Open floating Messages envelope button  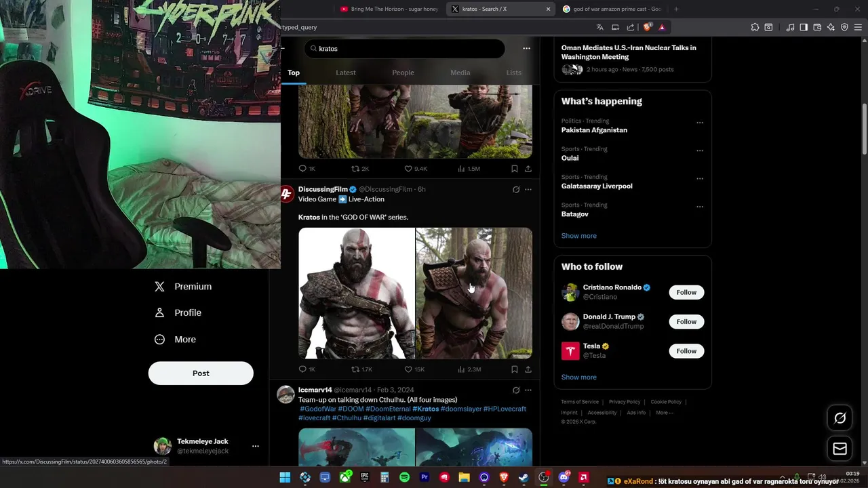pyautogui.click(x=840, y=449)
